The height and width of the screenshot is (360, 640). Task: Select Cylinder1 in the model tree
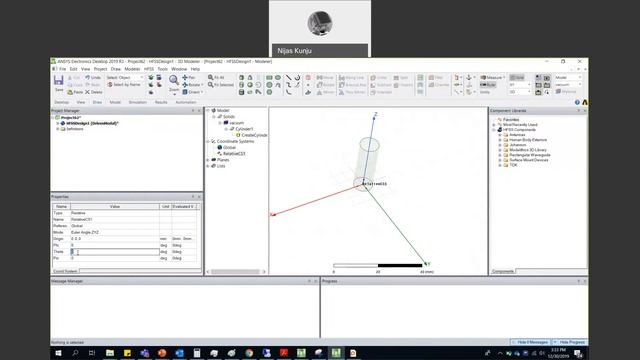pos(244,129)
